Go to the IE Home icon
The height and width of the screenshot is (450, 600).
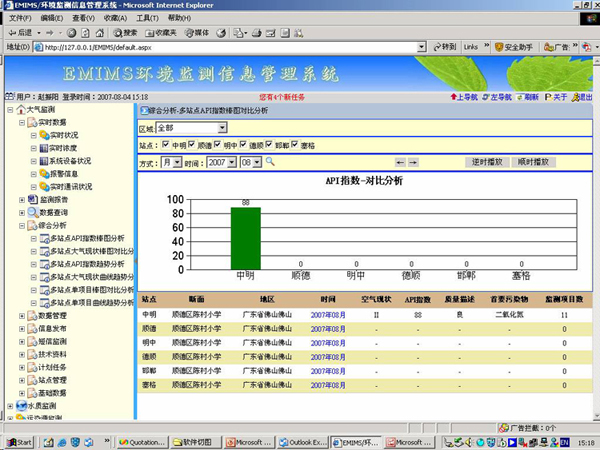click(99, 33)
